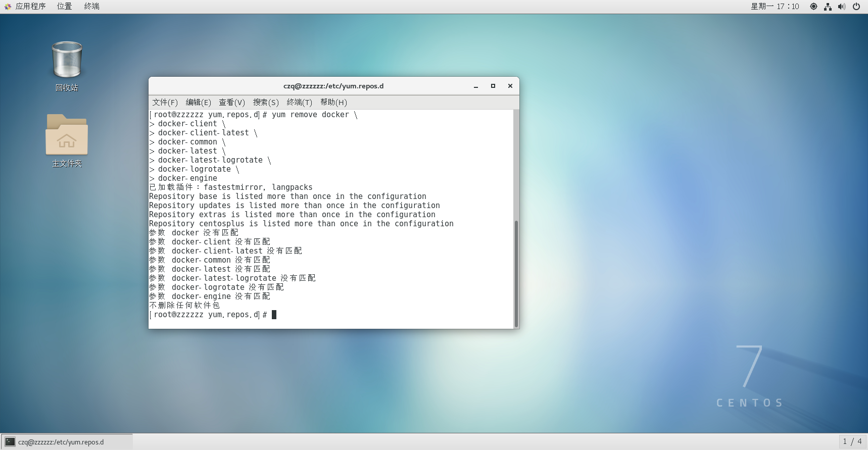Click the volume speaker icon in top panel
This screenshot has height=450, width=868.
(842, 7)
